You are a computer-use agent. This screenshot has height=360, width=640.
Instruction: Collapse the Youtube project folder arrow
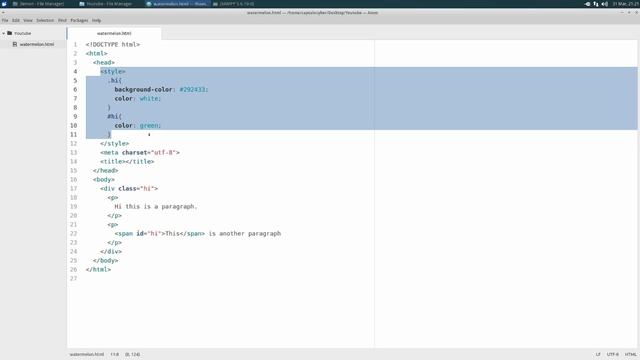point(4,33)
